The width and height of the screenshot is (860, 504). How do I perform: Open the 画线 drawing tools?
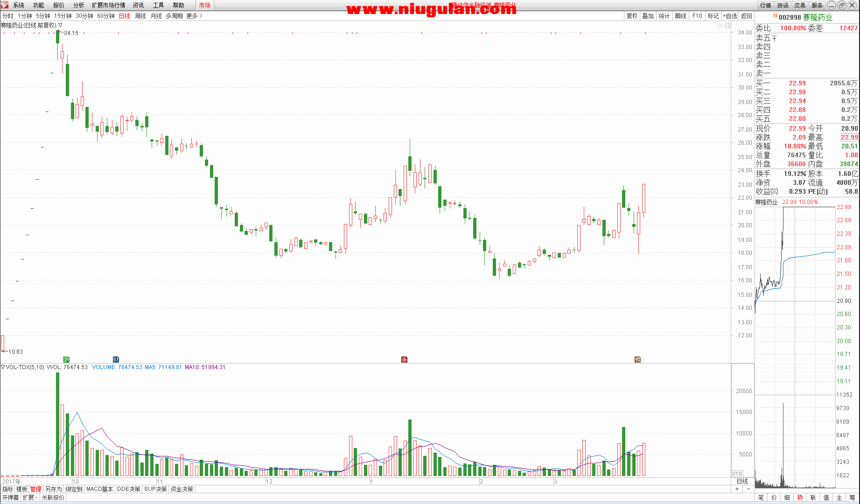(x=681, y=16)
